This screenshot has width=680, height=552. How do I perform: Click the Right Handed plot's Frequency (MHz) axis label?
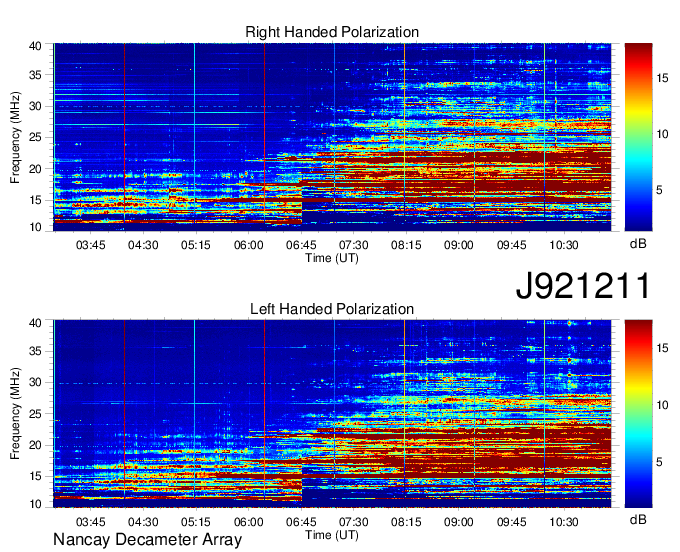(15, 137)
